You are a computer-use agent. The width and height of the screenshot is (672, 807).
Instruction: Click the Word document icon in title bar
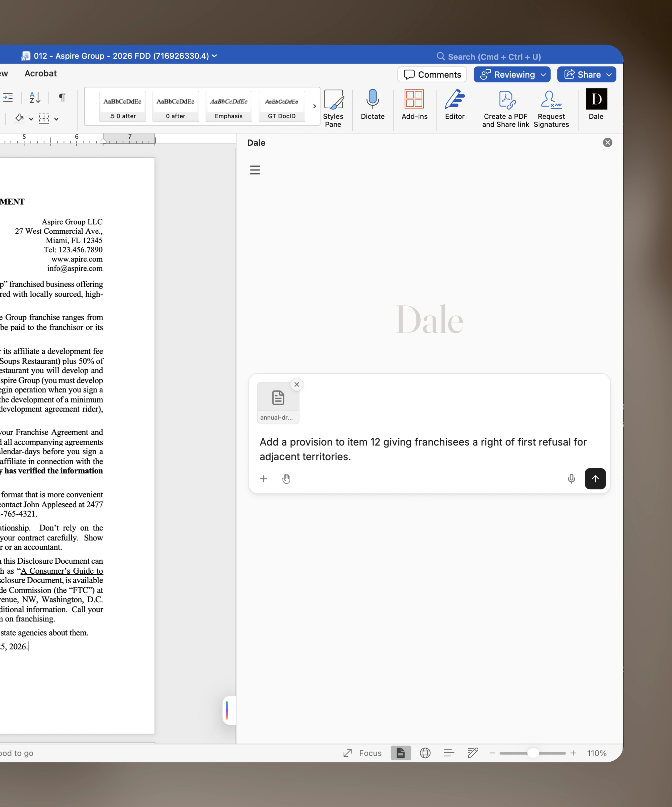click(26, 56)
